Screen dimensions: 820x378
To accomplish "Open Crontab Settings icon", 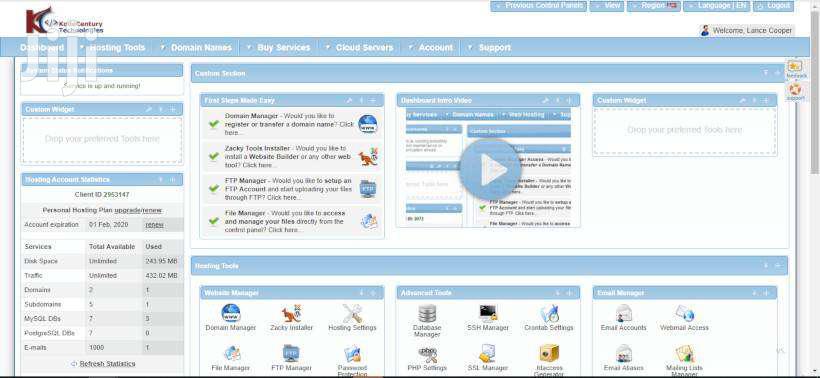I will pyautogui.click(x=549, y=313).
